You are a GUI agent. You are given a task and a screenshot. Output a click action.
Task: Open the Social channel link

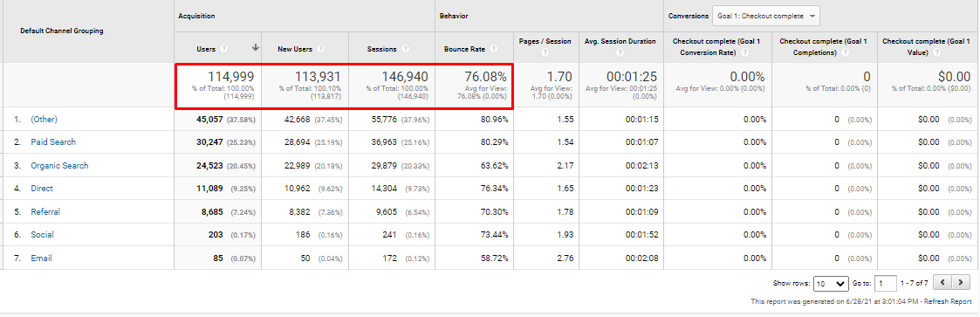pyautogui.click(x=42, y=234)
